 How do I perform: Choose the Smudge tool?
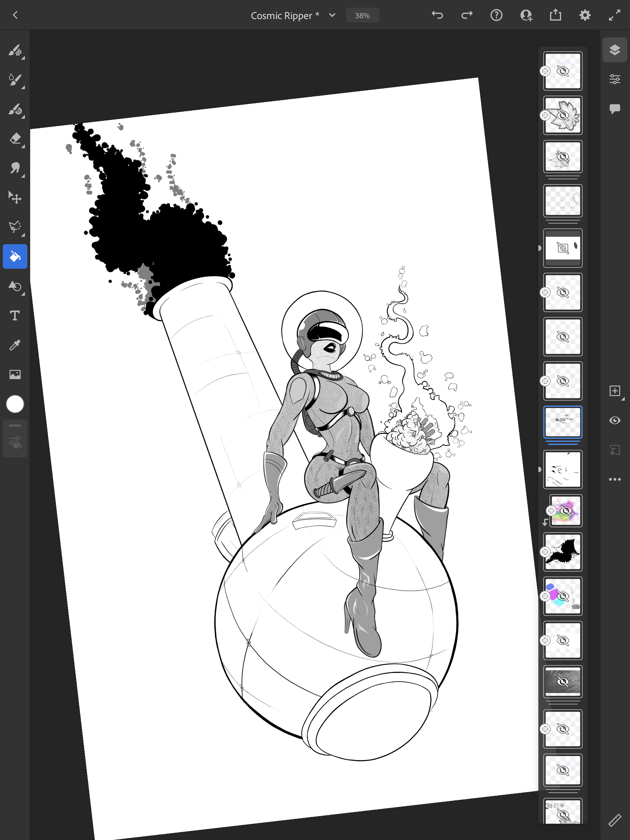point(15,168)
